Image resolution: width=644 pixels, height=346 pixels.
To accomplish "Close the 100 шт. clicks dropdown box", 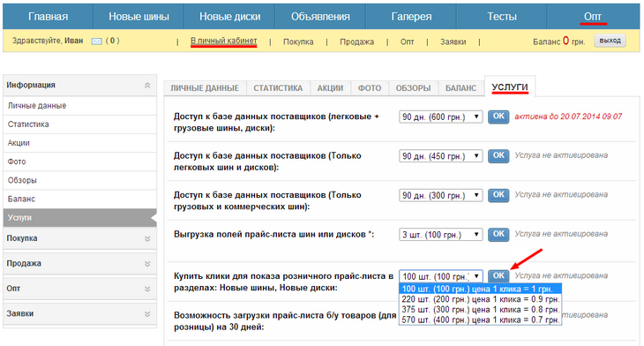I will tap(441, 276).
